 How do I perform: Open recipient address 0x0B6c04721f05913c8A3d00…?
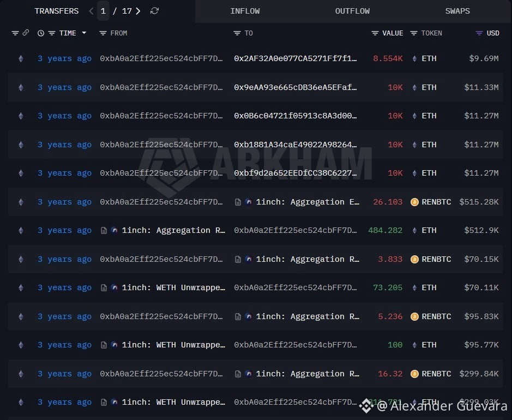click(x=295, y=116)
